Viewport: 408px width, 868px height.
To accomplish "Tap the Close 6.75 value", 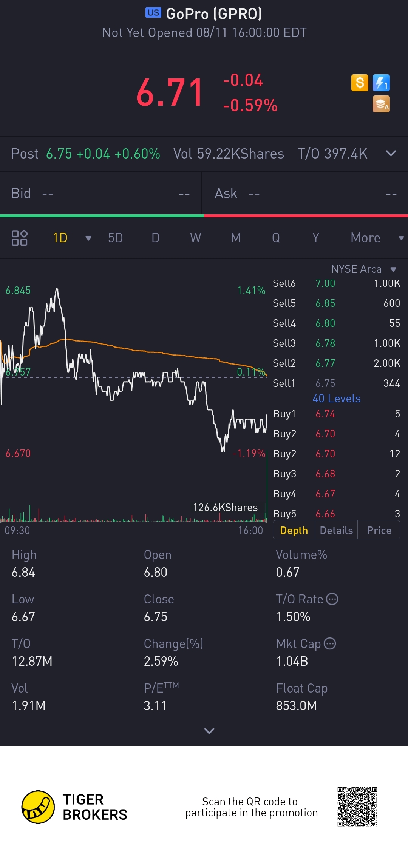I will pyautogui.click(x=156, y=617).
